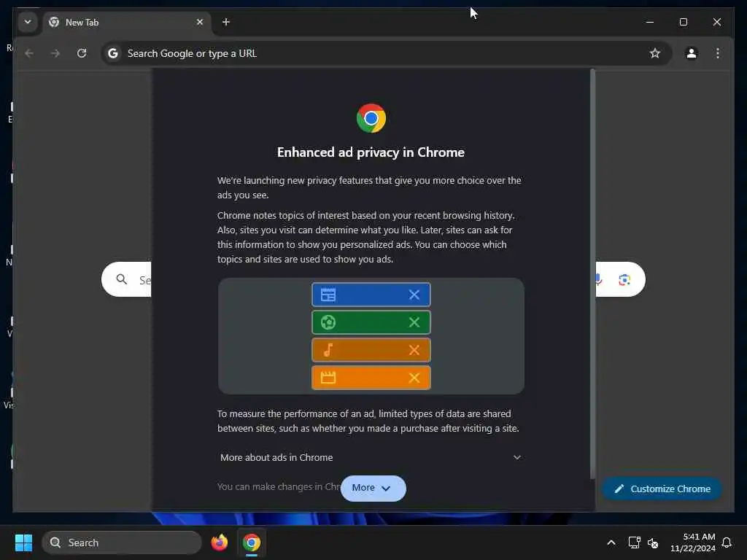Open the notifications bell icon
The width and height of the screenshot is (747, 560).
[727, 542]
